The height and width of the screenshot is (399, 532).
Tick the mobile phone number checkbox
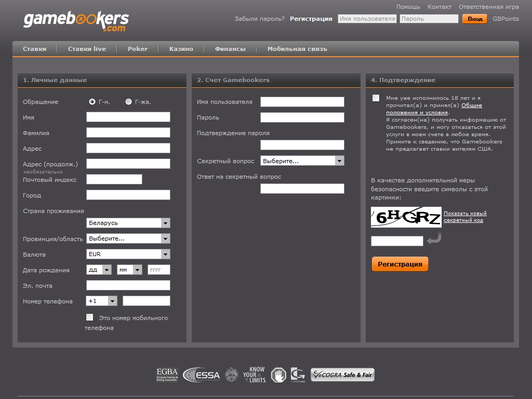(90, 317)
